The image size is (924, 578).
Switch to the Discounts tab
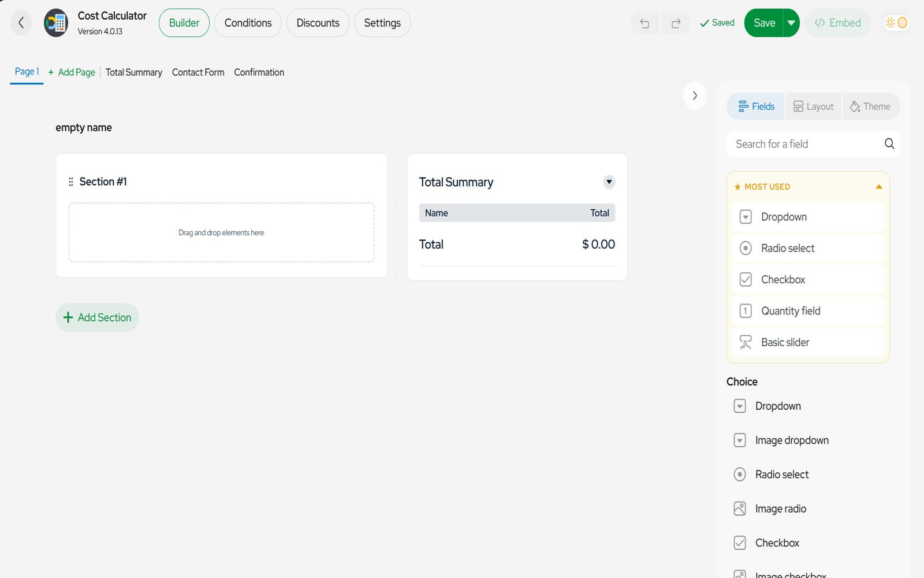pos(318,23)
